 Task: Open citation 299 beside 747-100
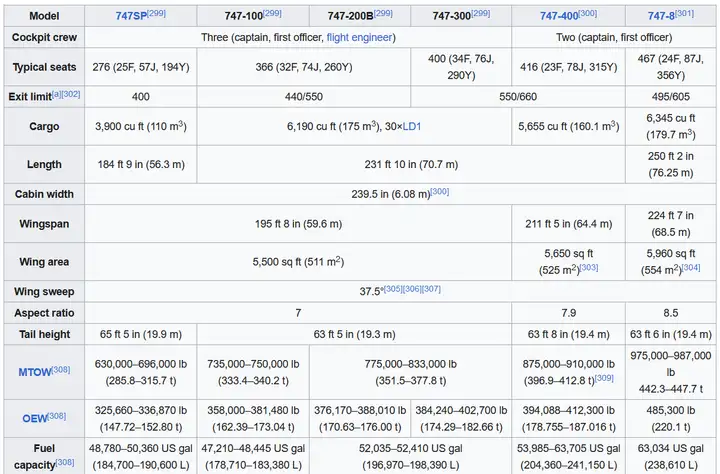tap(272, 13)
